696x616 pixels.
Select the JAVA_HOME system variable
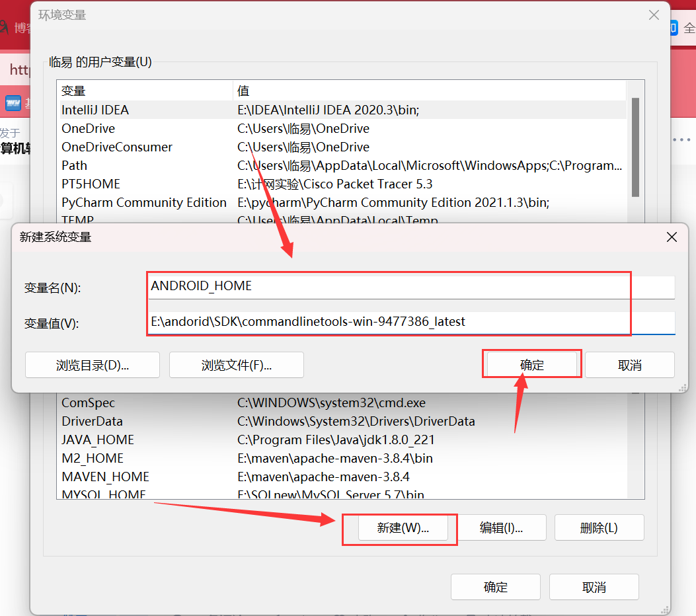pyautogui.click(x=342, y=440)
